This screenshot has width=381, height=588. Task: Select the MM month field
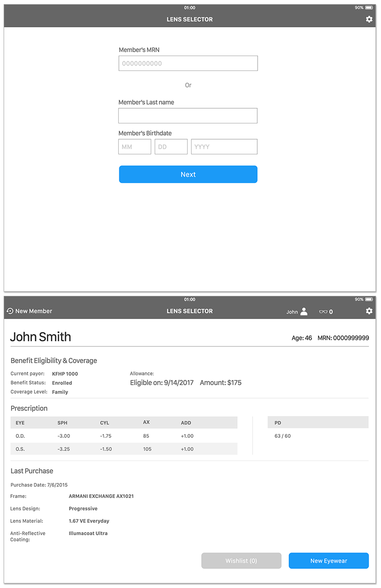click(x=134, y=147)
